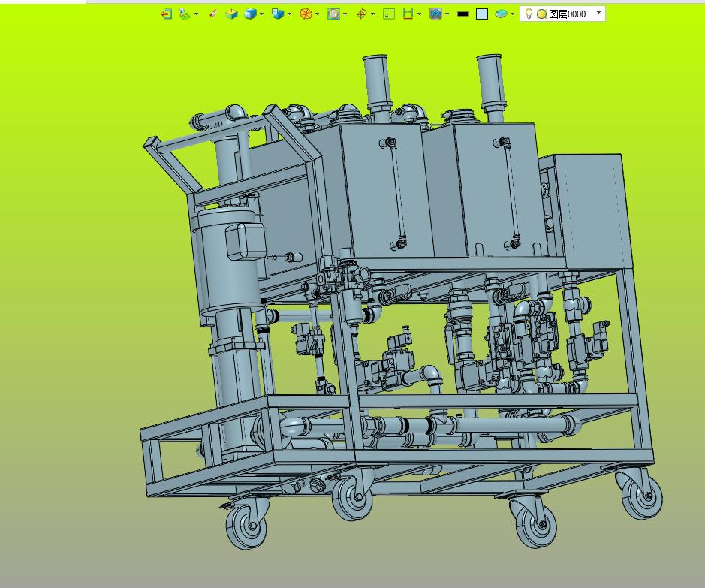Expand the layers stack icon dropdown arrow
This screenshot has height=588, width=705.
[513, 14]
